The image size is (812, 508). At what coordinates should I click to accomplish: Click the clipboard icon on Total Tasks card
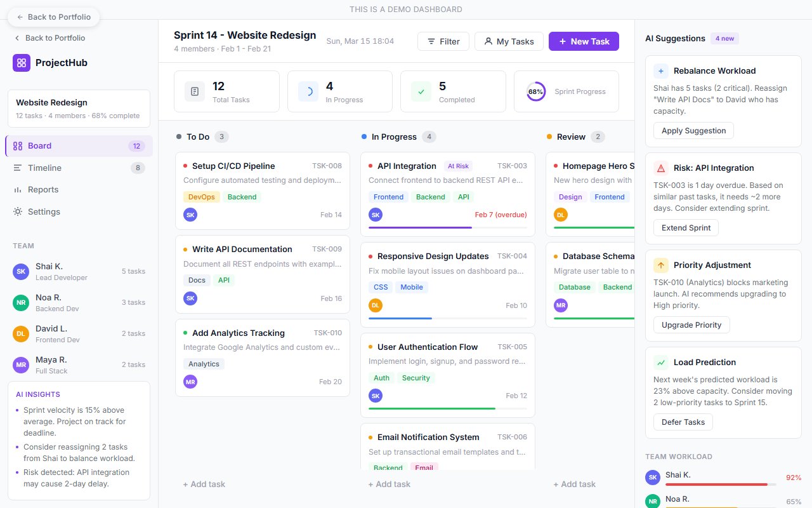tap(195, 91)
